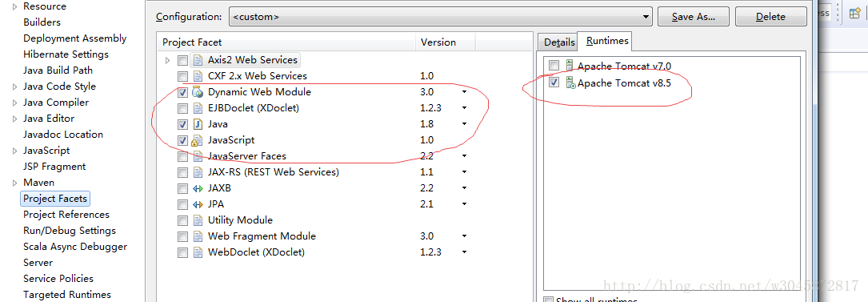Click the Web Fragment Module facet icon
The image size is (868, 302).
(x=198, y=236)
